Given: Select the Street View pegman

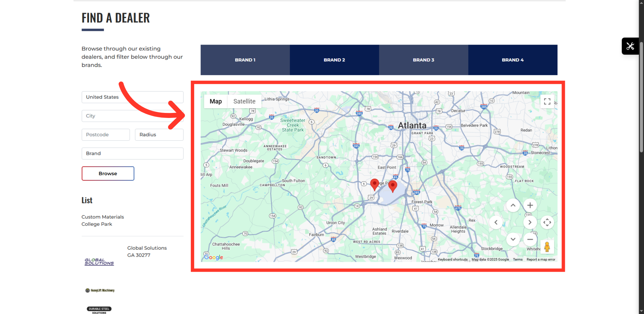Looking at the screenshot, I should 547,247.
